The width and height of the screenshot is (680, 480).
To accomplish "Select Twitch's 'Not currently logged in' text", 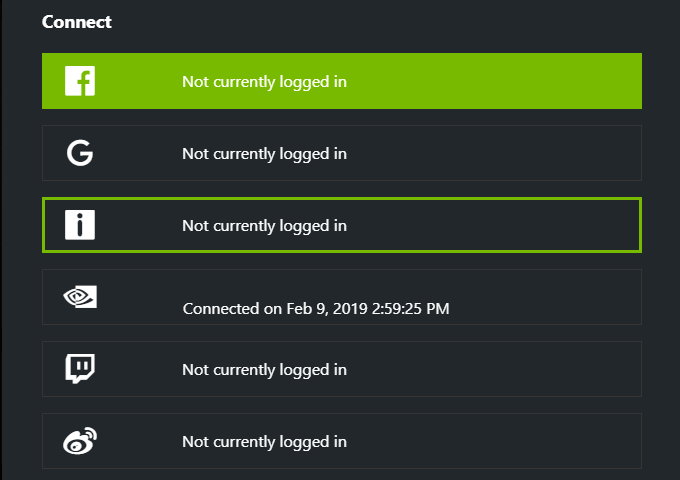I will pyautogui.click(x=264, y=370).
